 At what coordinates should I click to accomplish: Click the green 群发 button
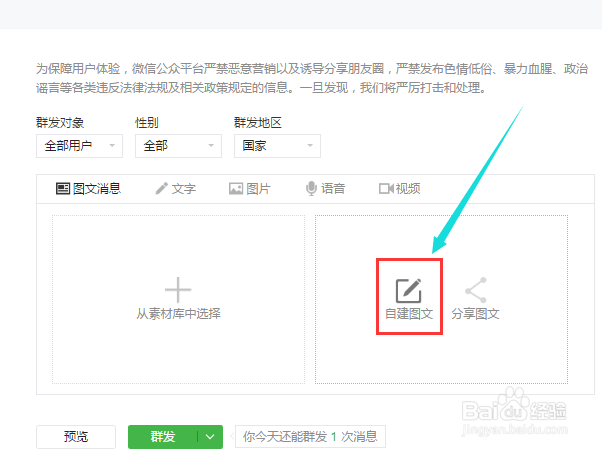point(163,436)
